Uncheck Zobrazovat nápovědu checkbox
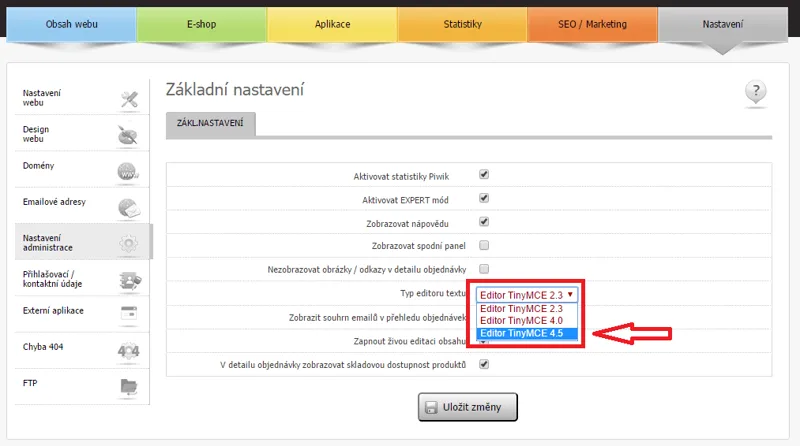Image resolution: width=800 pixels, height=446 pixels. coord(484,221)
